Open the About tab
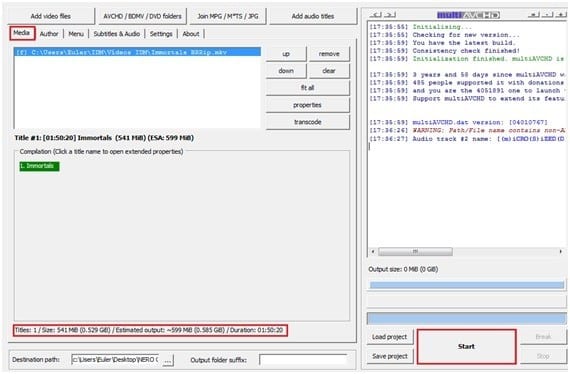Image resolution: width=570 pixels, height=374 pixels. [191, 34]
